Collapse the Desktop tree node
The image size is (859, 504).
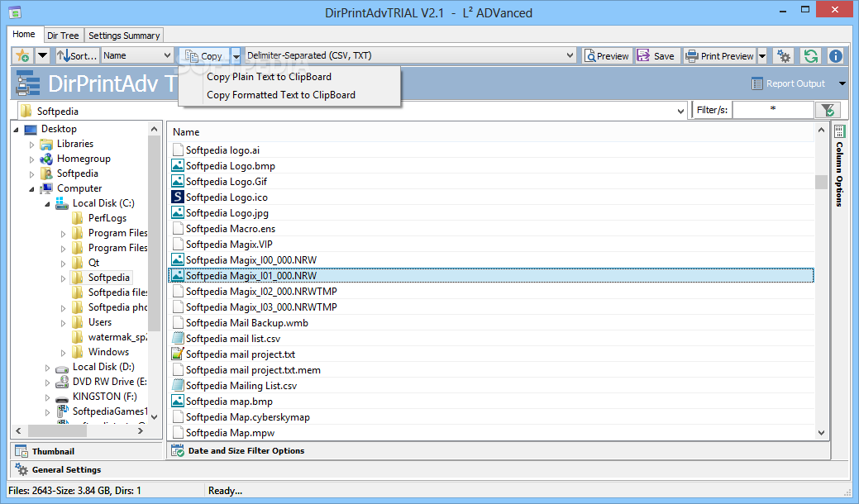16,130
